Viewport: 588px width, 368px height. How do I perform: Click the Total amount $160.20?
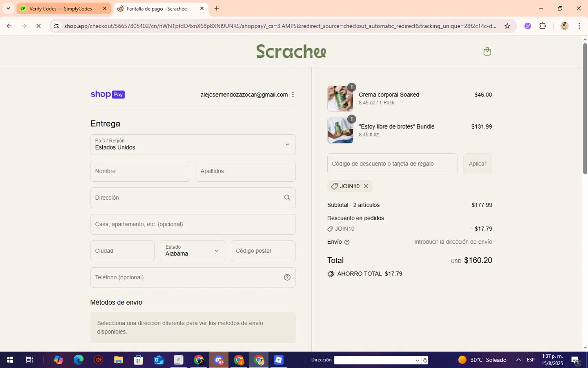478,261
